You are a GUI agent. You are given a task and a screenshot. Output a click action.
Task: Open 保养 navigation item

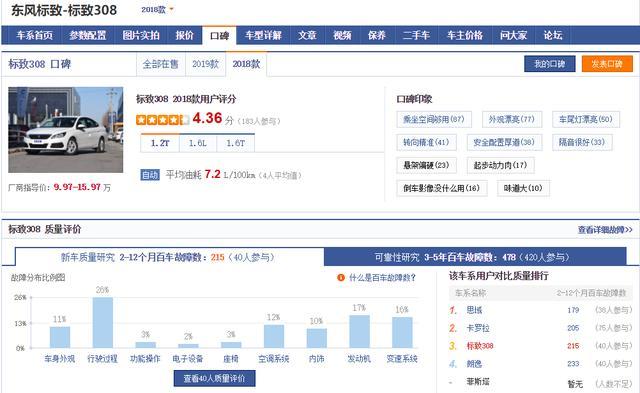pyautogui.click(x=377, y=36)
